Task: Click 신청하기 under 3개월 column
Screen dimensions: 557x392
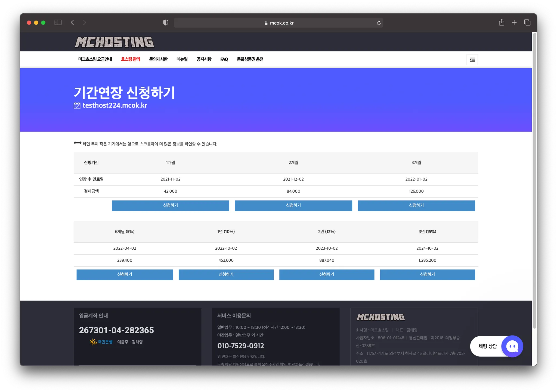Action: (x=416, y=205)
